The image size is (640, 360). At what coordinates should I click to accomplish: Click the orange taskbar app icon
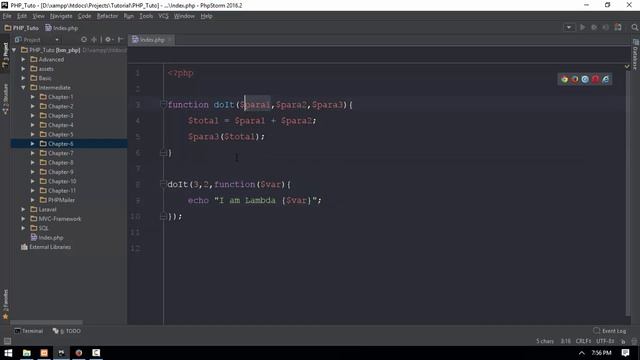click(x=44, y=353)
